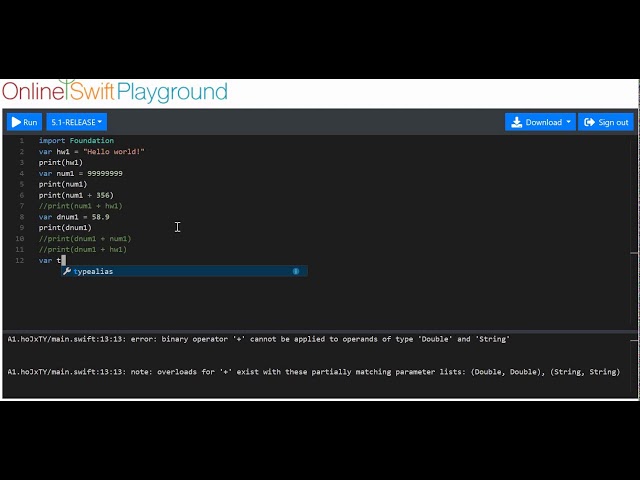The image size is (640, 480).
Task: Click the overloads note message in console
Action: (313, 372)
